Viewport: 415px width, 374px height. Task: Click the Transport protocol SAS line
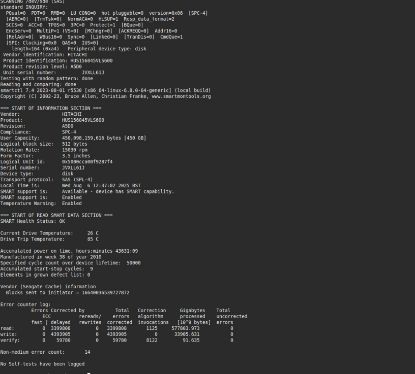tap(46, 180)
